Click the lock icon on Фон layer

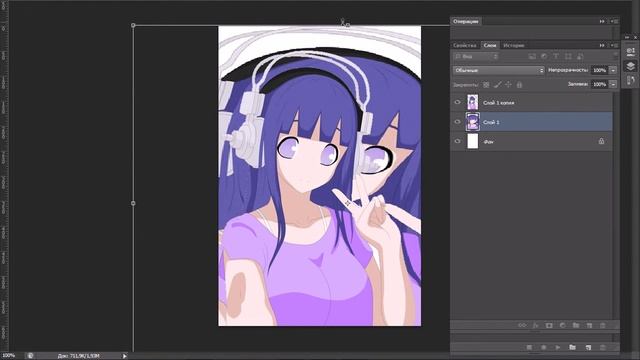pyautogui.click(x=601, y=141)
